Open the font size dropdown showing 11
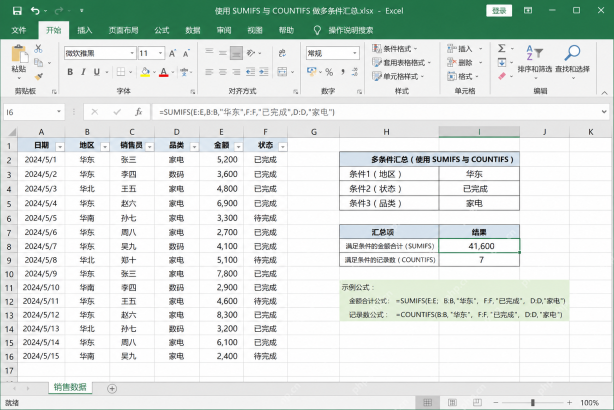614x410 pixels. [x=160, y=53]
